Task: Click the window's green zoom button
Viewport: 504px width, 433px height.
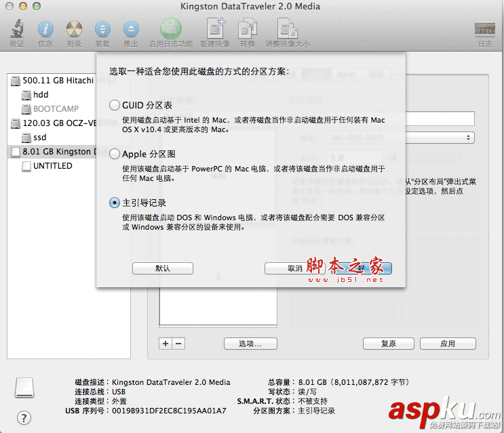Action: coord(37,6)
